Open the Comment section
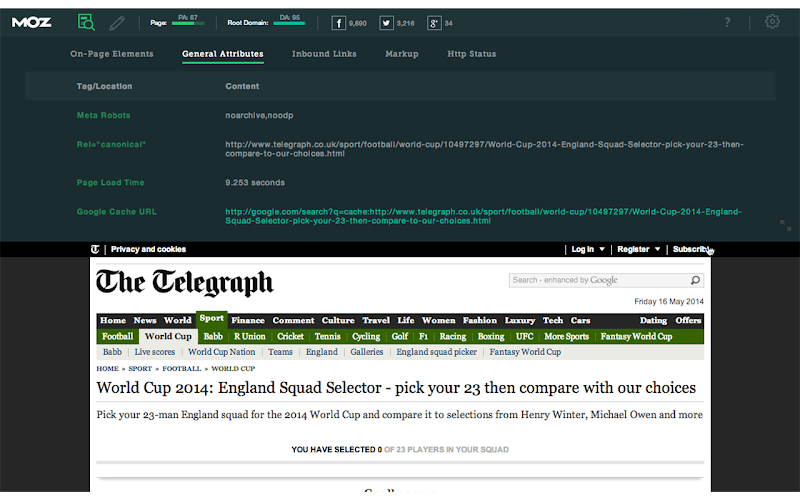The height and width of the screenshot is (500, 800). 293,320
